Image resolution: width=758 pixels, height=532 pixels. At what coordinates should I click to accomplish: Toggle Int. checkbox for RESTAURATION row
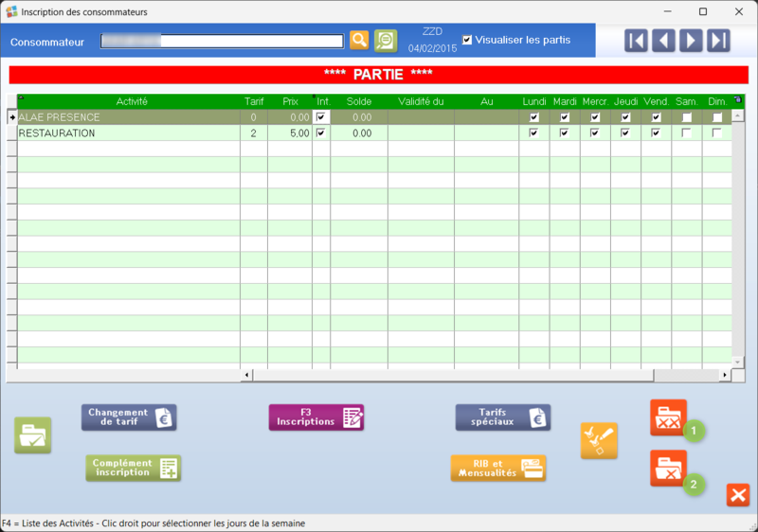[320, 133]
